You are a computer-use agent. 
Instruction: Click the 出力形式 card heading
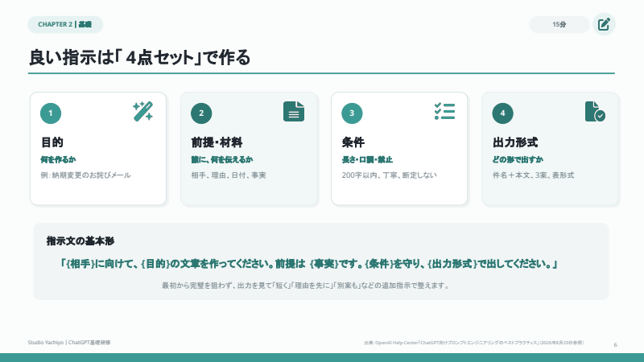point(515,142)
